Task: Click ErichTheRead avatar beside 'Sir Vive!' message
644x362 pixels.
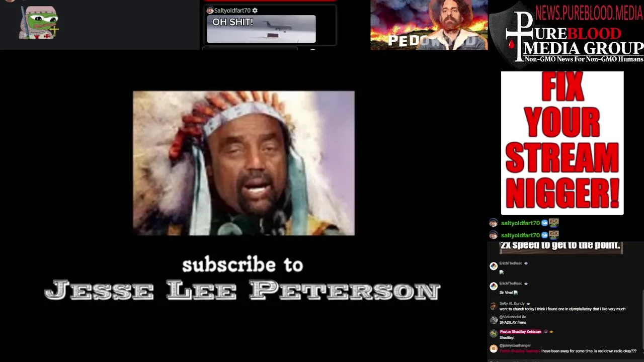Action: [x=494, y=286]
